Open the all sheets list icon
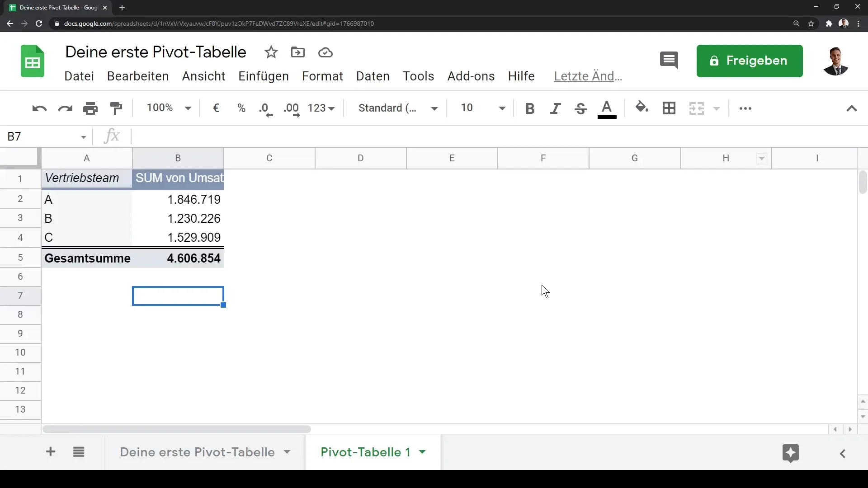 79,452
